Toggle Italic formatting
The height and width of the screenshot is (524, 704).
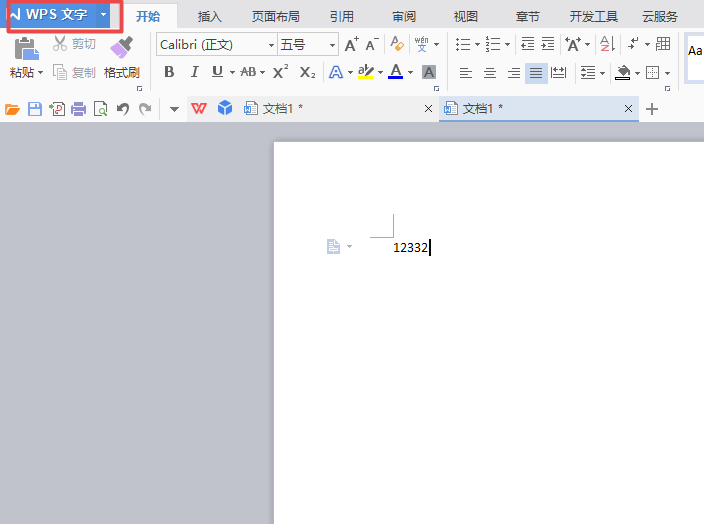click(x=194, y=72)
